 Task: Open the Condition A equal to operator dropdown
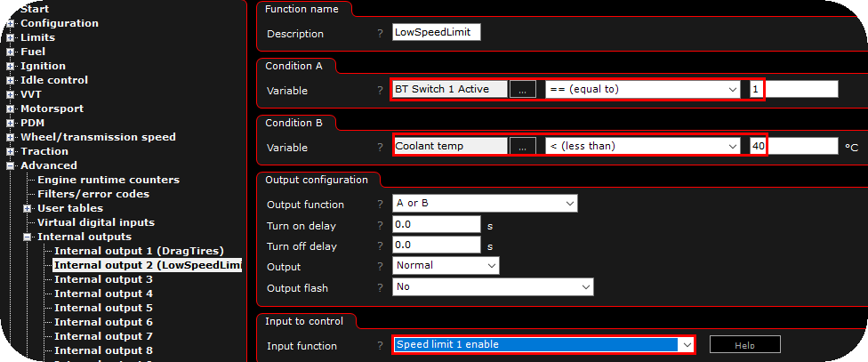point(643,89)
